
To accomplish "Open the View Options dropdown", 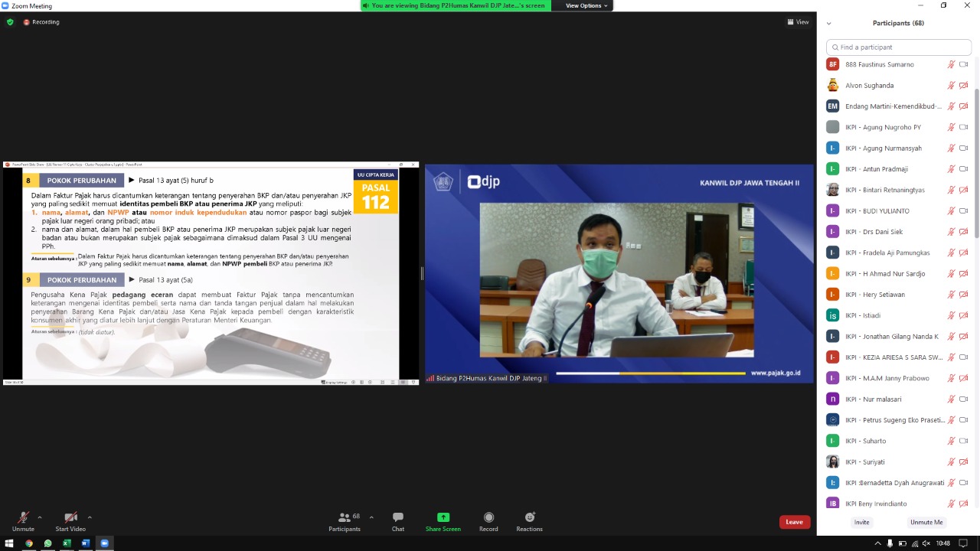I will tap(586, 5).
